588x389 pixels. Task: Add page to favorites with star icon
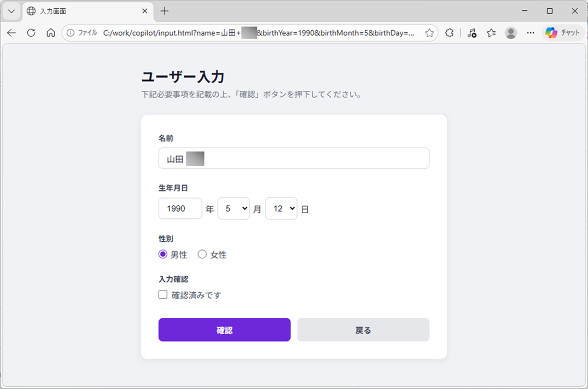pyautogui.click(x=429, y=33)
